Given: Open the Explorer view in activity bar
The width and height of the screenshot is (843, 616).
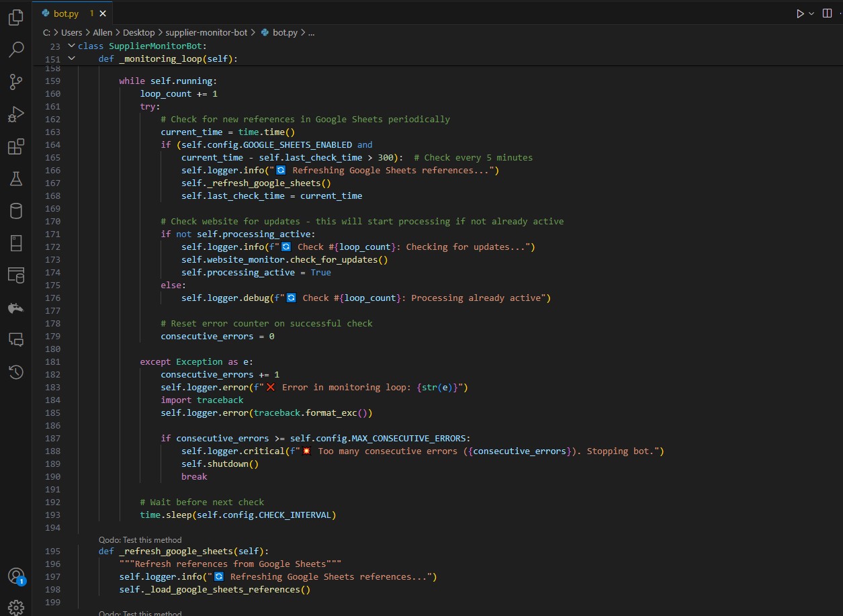Looking at the screenshot, I should tap(16, 17).
